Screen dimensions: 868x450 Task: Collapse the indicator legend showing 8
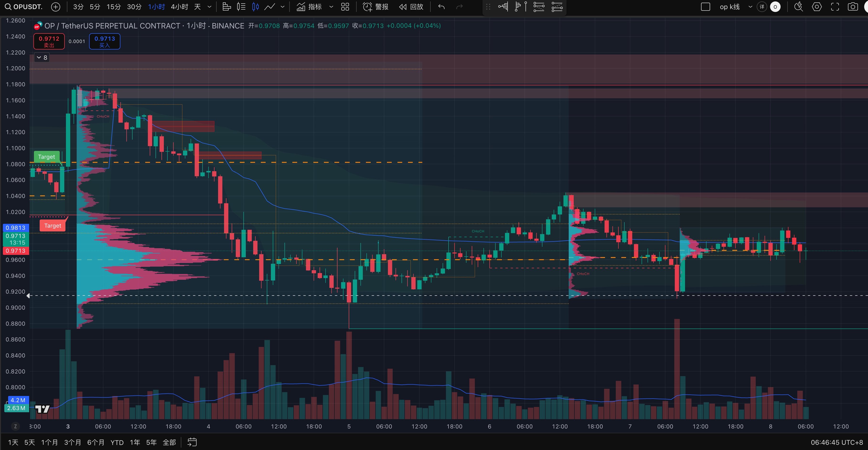click(x=42, y=58)
